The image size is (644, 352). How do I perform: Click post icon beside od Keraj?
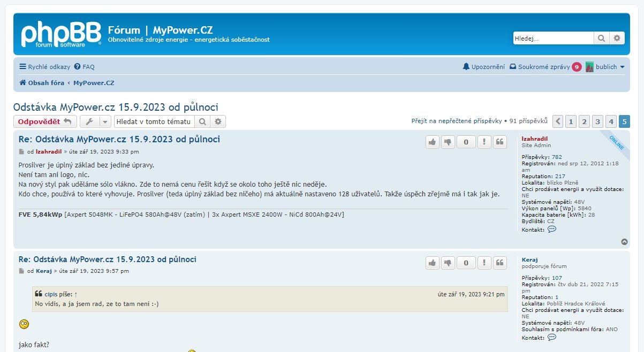22,272
